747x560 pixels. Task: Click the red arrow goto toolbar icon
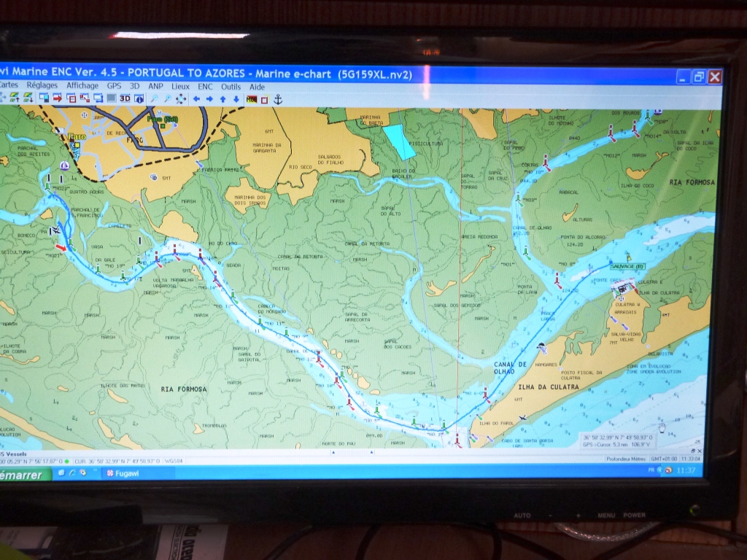point(58,98)
